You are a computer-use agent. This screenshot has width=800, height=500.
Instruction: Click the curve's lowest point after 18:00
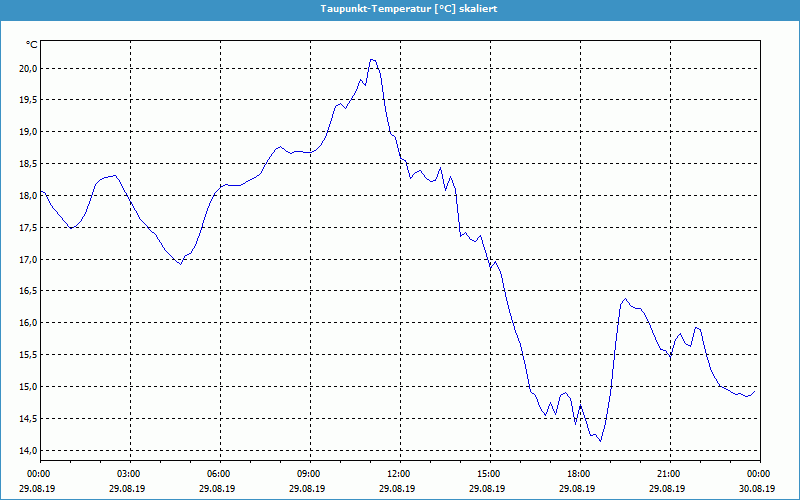(x=600, y=441)
